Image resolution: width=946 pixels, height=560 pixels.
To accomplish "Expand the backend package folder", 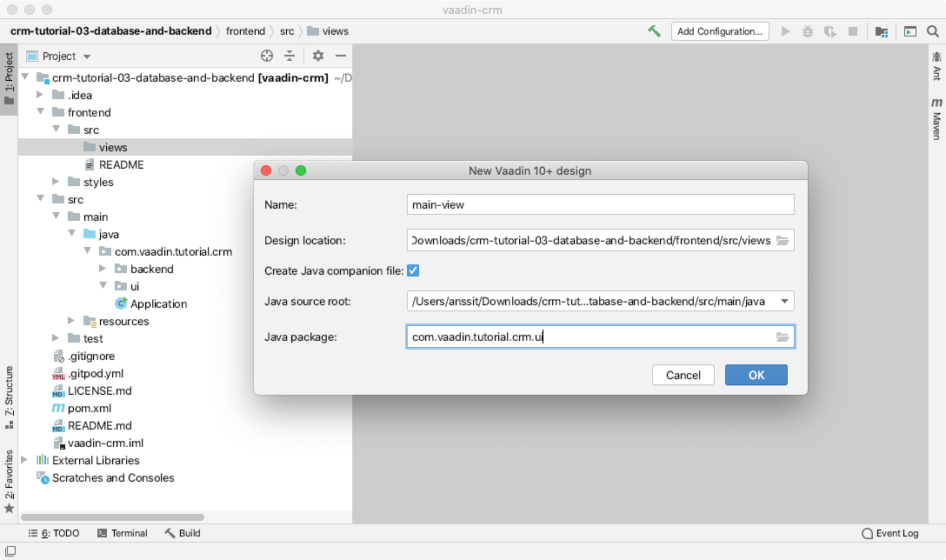I will [103, 269].
